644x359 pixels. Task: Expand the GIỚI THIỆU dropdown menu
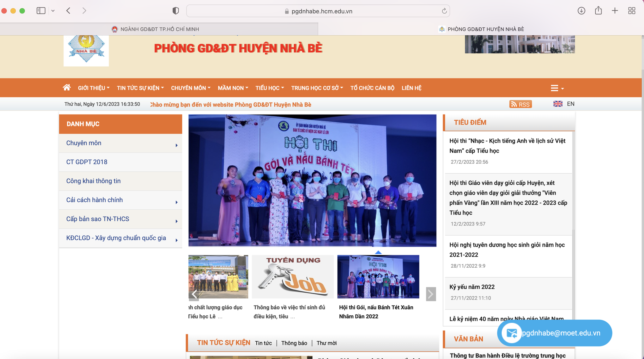[94, 88]
